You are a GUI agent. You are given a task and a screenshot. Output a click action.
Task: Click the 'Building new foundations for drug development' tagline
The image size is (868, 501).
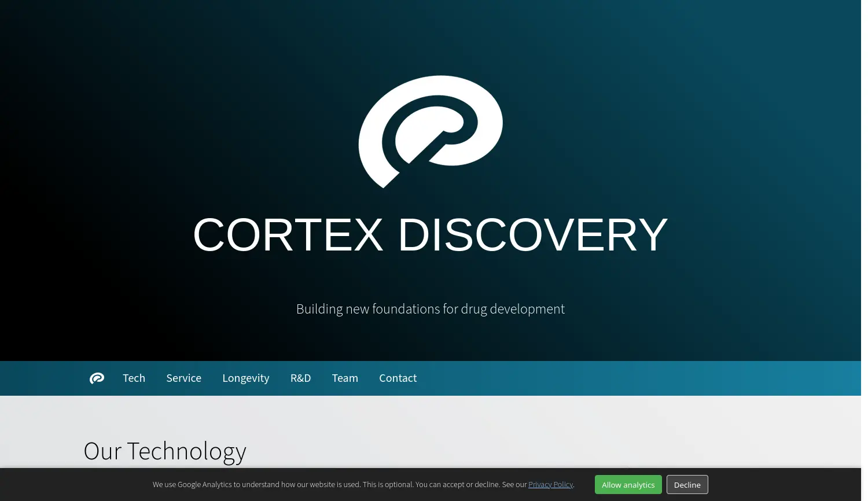431,309
